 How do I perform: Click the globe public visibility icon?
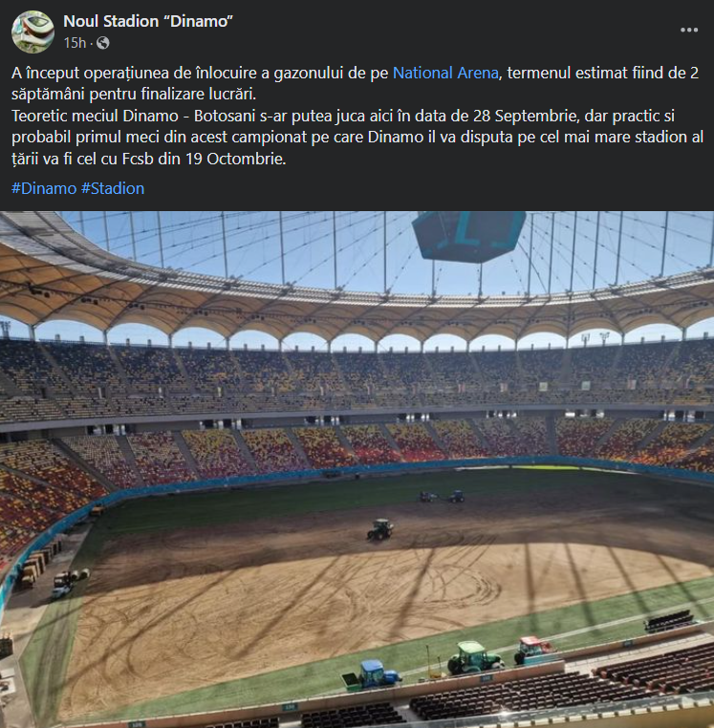coord(102,43)
